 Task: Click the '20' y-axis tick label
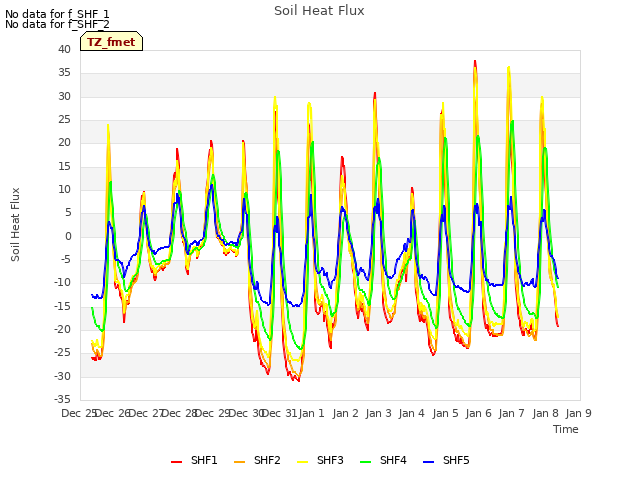tap(64, 143)
